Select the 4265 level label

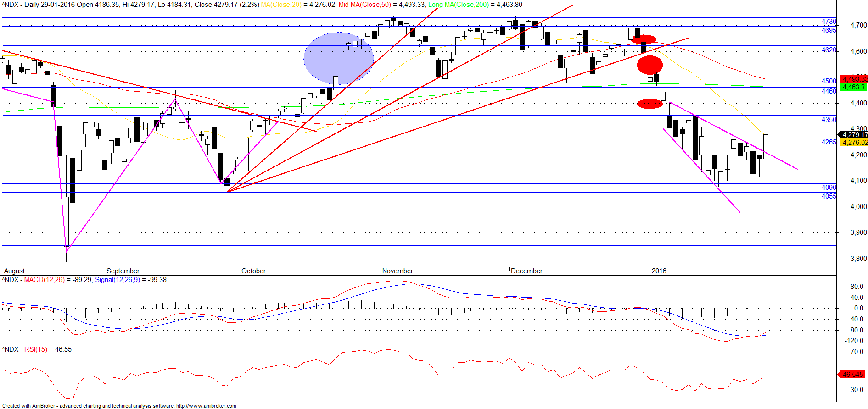coord(829,142)
